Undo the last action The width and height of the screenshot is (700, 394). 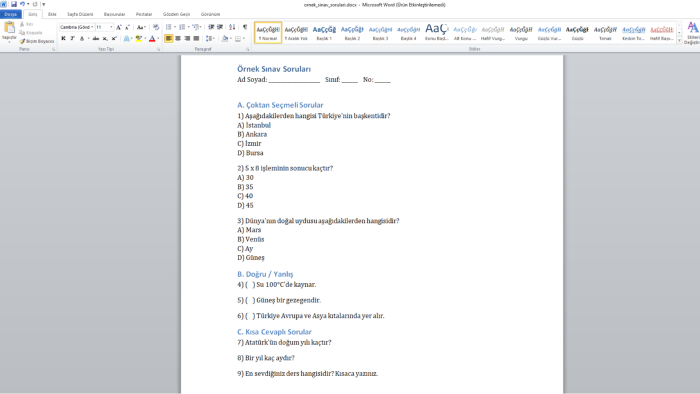[22, 4]
